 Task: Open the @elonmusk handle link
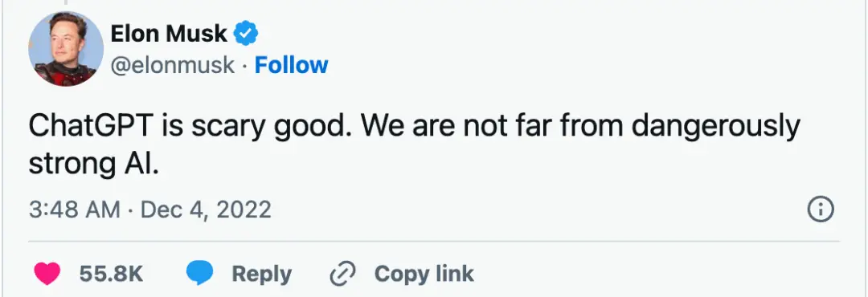(173, 65)
